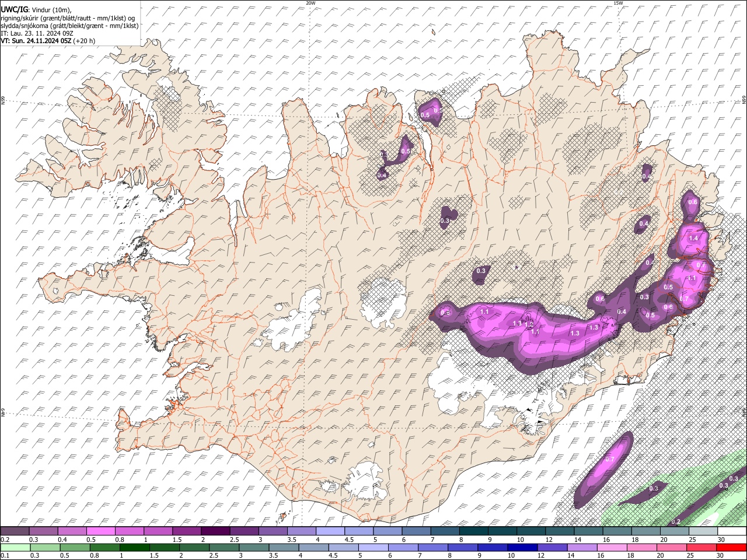Pick darkest purple snow swatch starting at 2
Screen dimensions: 747x560
click(x=215, y=531)
